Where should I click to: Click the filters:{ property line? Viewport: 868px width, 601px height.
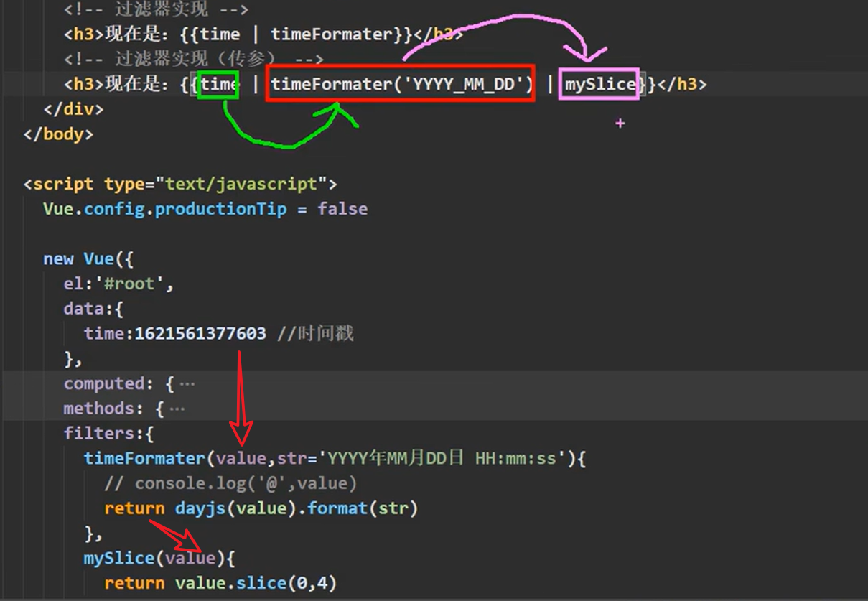coord(108,433)
